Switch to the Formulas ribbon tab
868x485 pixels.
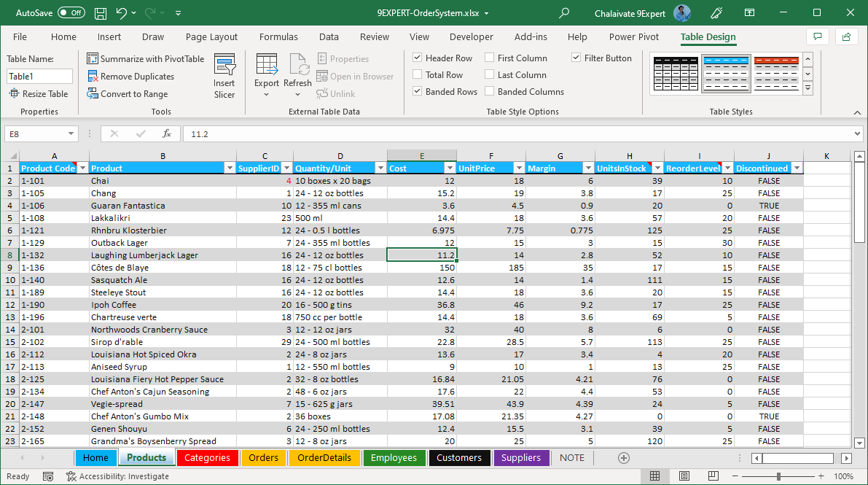pos(278,36)
